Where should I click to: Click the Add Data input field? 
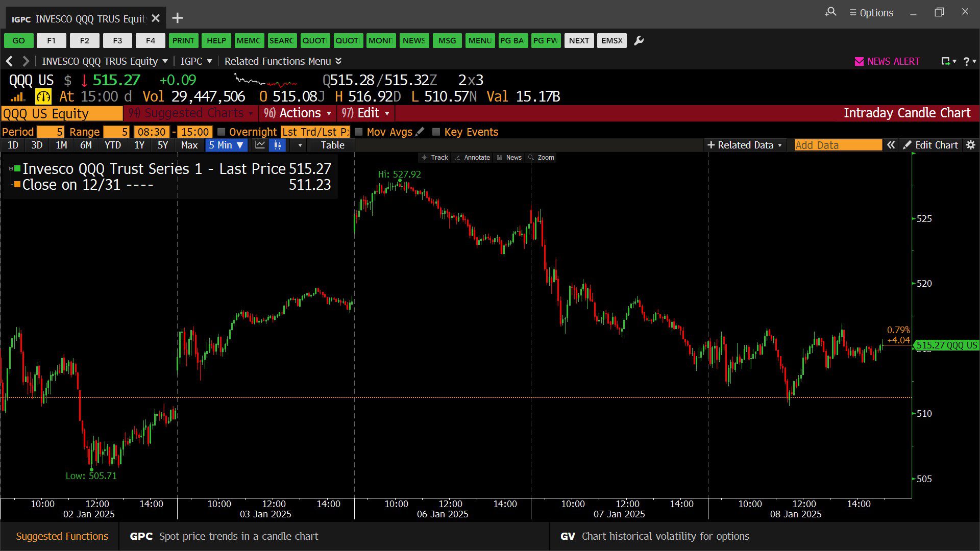(x=838, y=145)
